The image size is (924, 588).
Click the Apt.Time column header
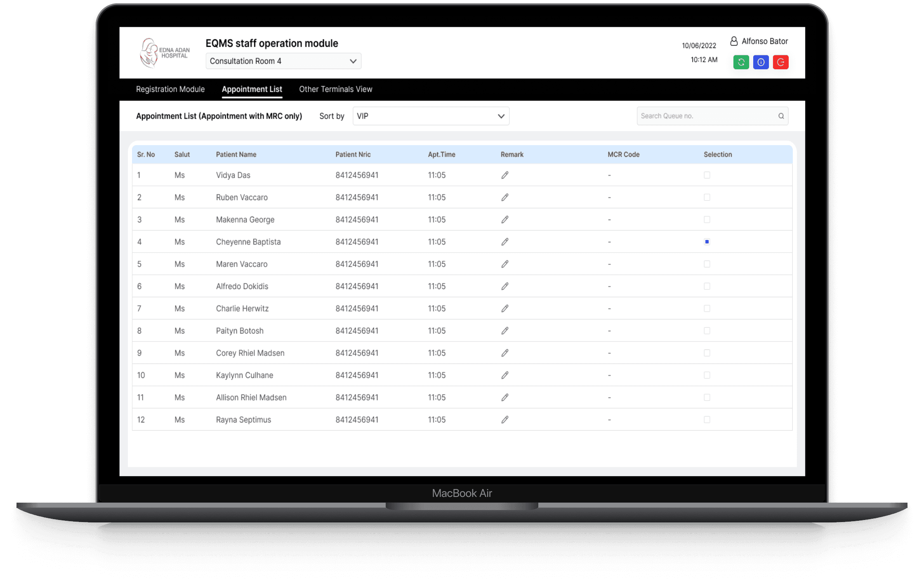tap(441, 155)
